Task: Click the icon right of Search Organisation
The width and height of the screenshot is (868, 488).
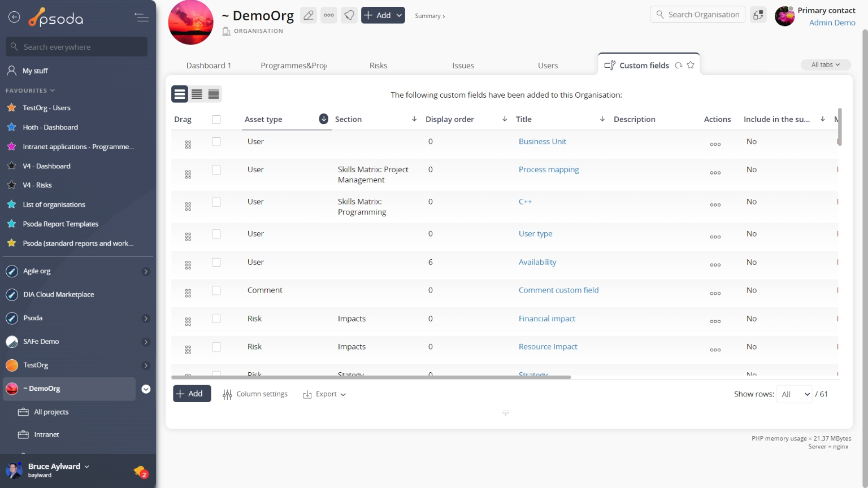Action: [758, 15]
